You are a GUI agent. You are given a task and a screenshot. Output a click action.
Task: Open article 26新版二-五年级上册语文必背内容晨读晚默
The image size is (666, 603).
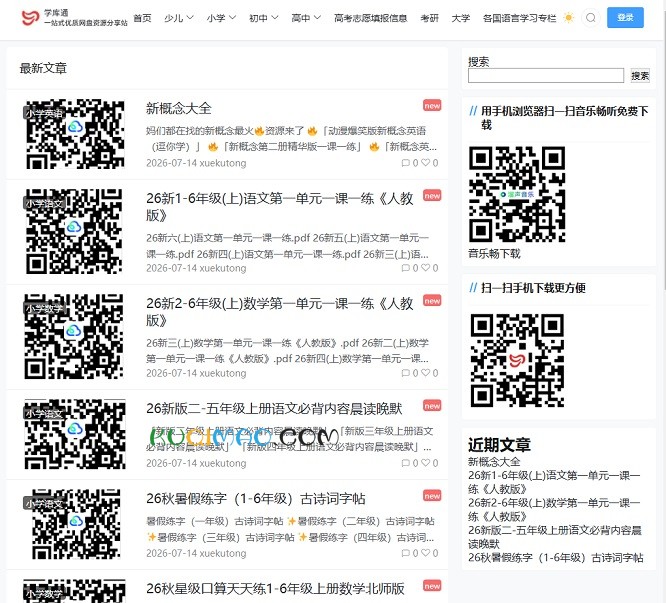274,409
